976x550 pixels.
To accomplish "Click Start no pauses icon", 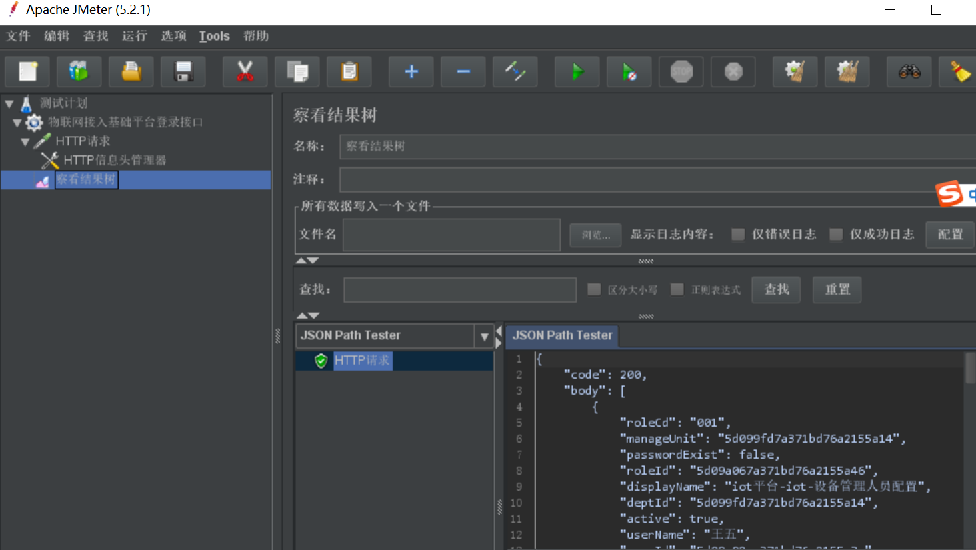I will (x=629, y=72).
